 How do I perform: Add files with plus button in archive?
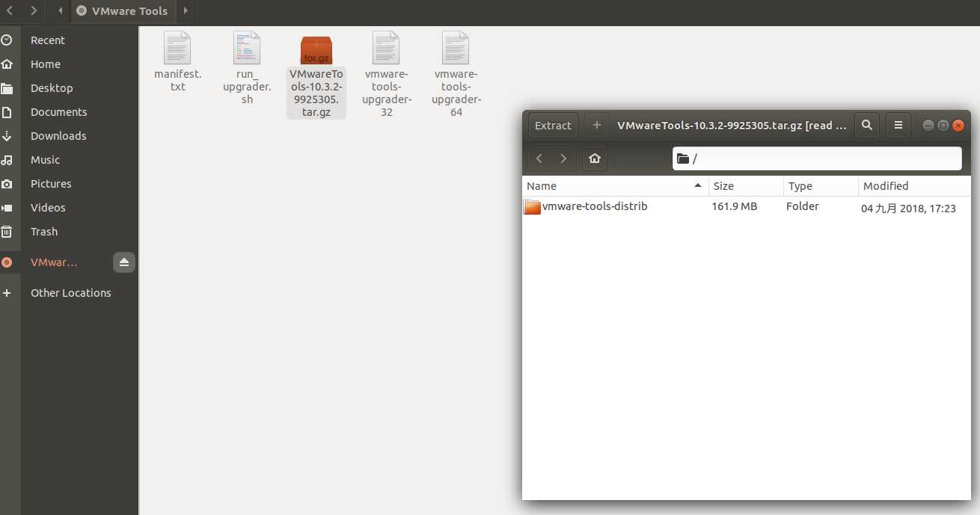coord(596,126)
